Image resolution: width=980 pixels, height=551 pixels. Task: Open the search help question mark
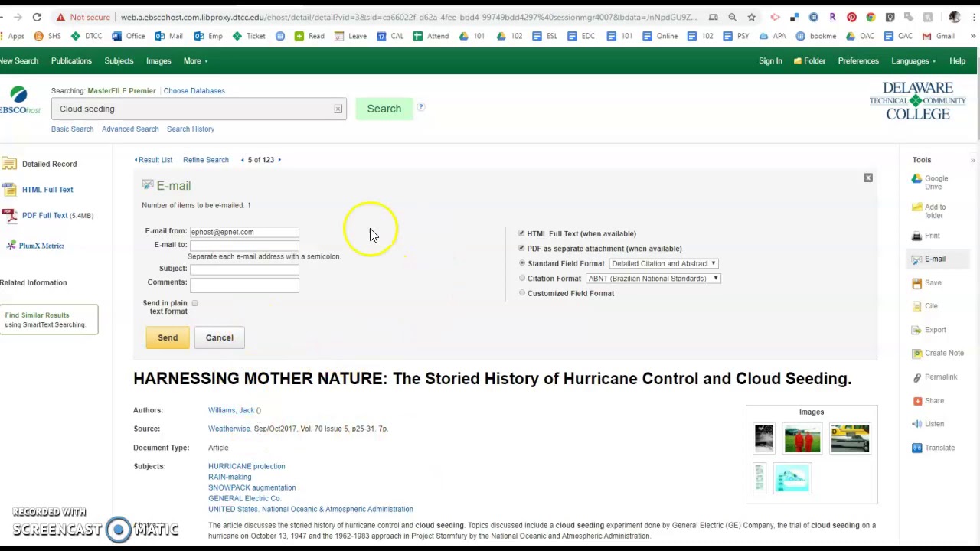point(420,108)
